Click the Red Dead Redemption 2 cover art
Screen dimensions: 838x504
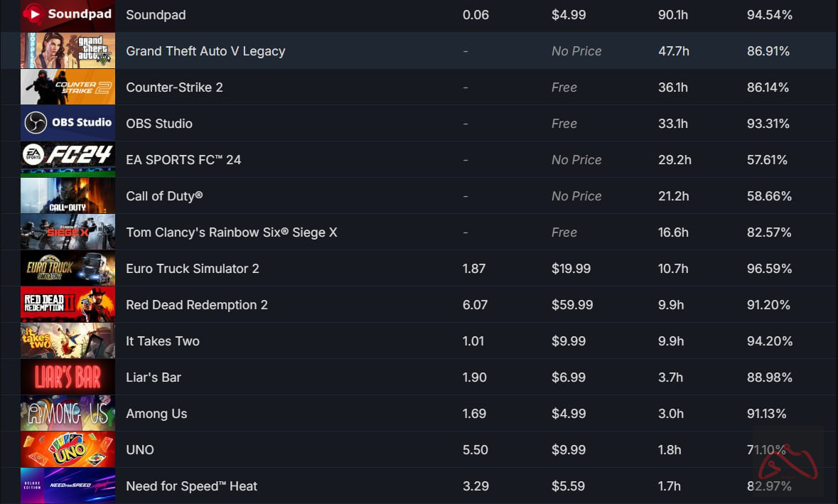[x=68, y=305]
